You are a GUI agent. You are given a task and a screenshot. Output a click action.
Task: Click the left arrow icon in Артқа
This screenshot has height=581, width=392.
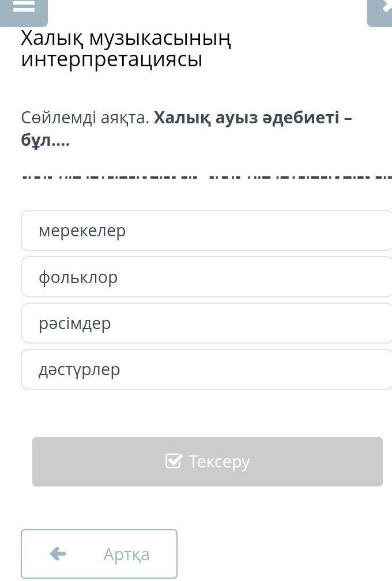tap(58, 554)
